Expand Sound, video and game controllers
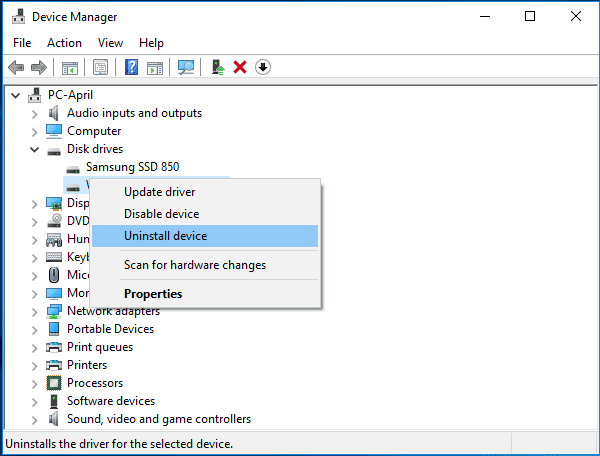Viewport: 600px width, 456px height. pos(34,420)
